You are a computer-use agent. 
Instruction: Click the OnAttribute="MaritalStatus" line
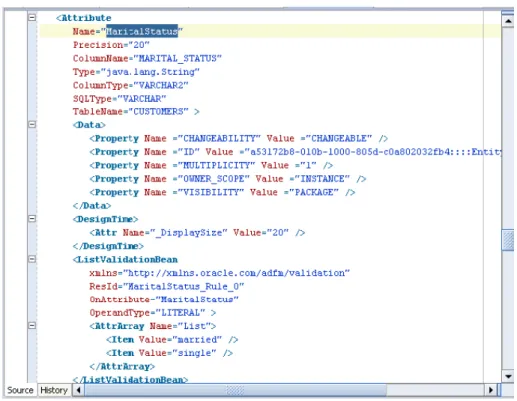pyautogui.click(x=164, y=299)
